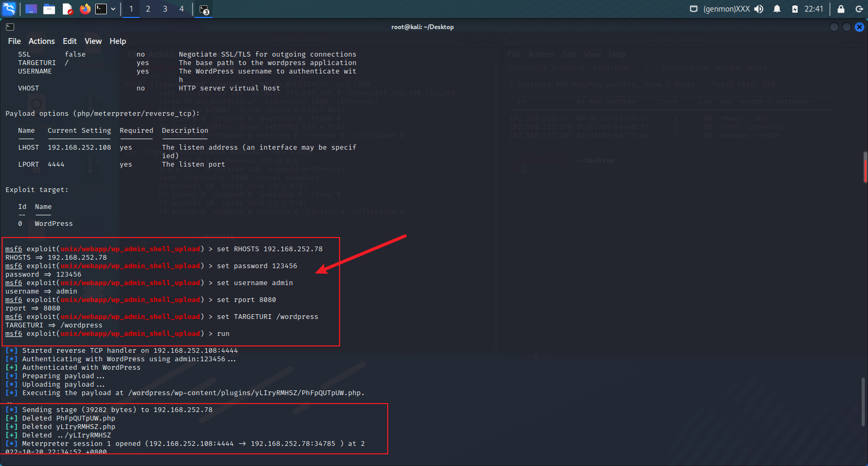Click the 'Exploit target:' heading

click(37, 190)
